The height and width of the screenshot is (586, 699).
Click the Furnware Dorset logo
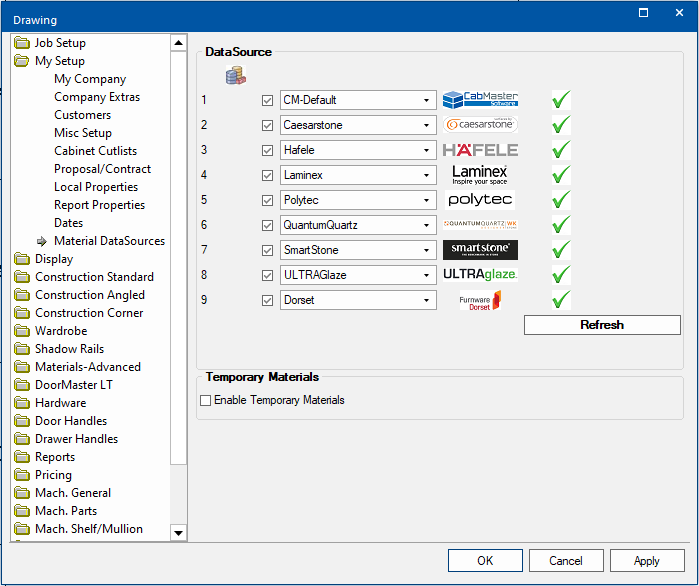coord(480,300)
